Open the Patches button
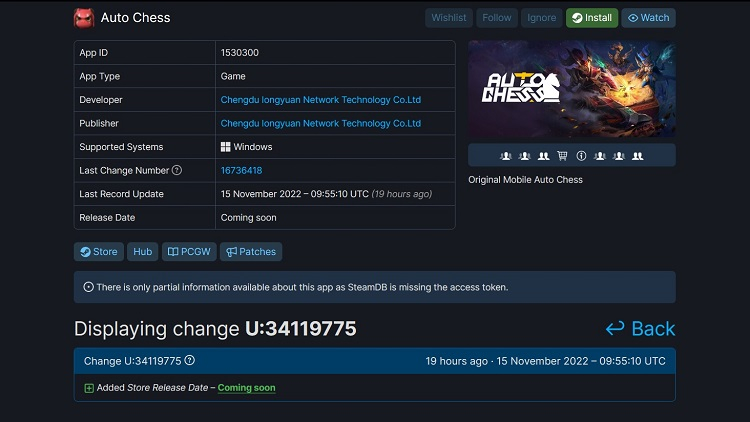The height and width of the screenshot is (422, 750). (251, 252)
